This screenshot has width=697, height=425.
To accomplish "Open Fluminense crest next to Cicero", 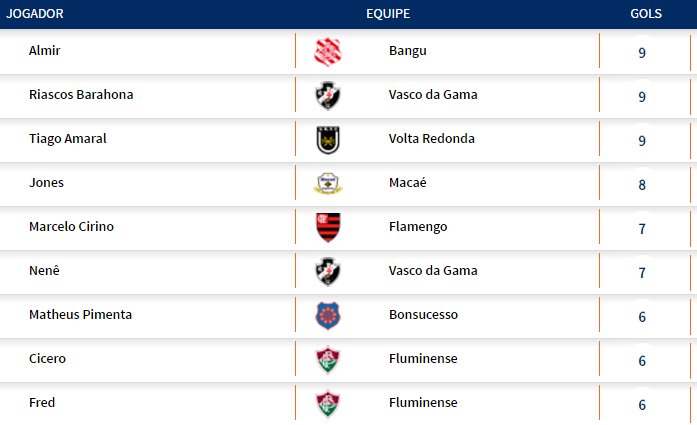I will tap(328, 359).
